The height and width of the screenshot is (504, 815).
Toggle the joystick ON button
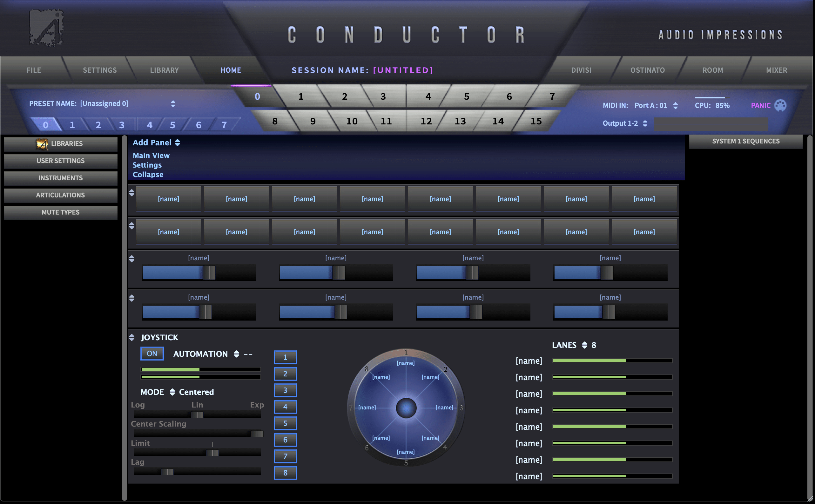point(152,354)
